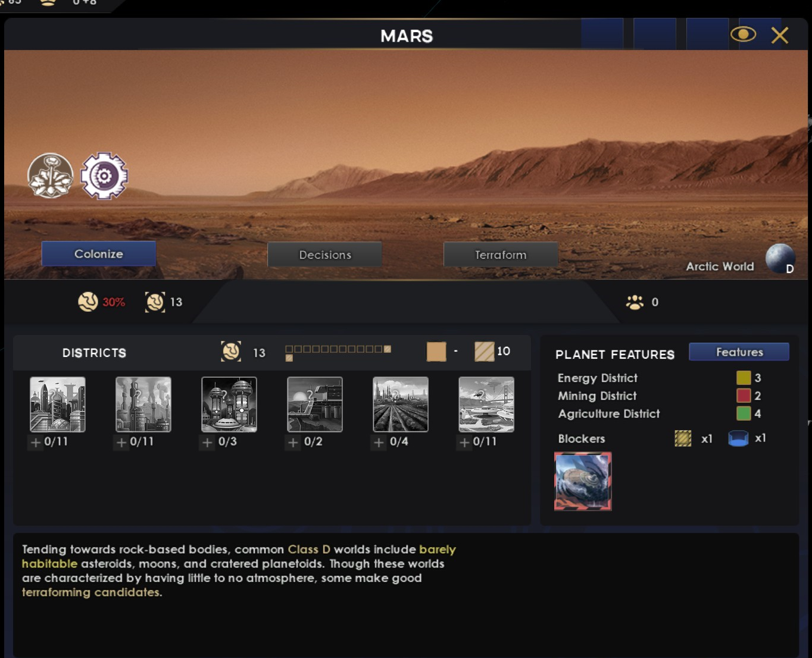Viewport: 812px width, 658px height.
Task: Toggle the eye visibility icon in header
Action: [743, 35]
